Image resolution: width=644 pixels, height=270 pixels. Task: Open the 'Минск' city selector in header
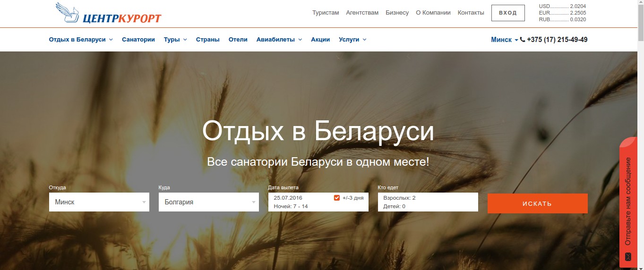click(505, 40)
